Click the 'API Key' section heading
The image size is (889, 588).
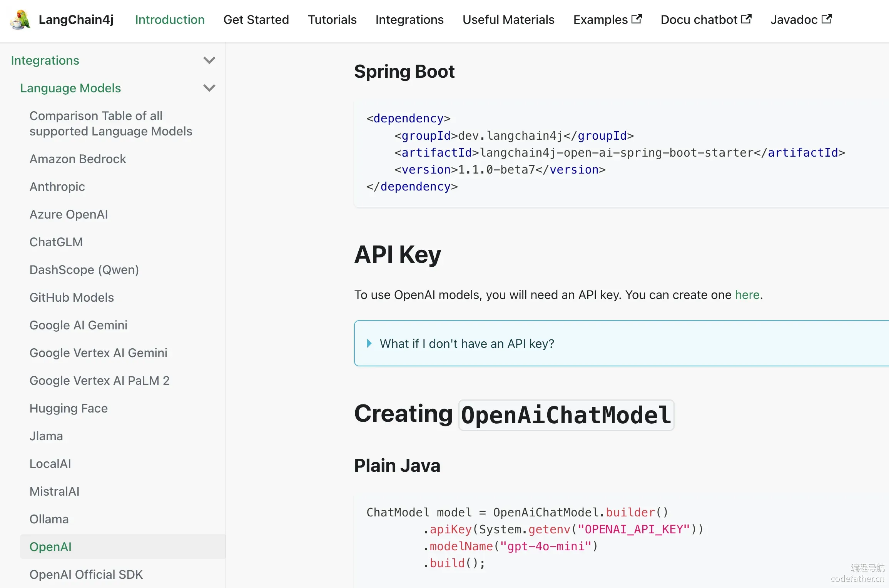pyautogui.click(x=398, y=255)
